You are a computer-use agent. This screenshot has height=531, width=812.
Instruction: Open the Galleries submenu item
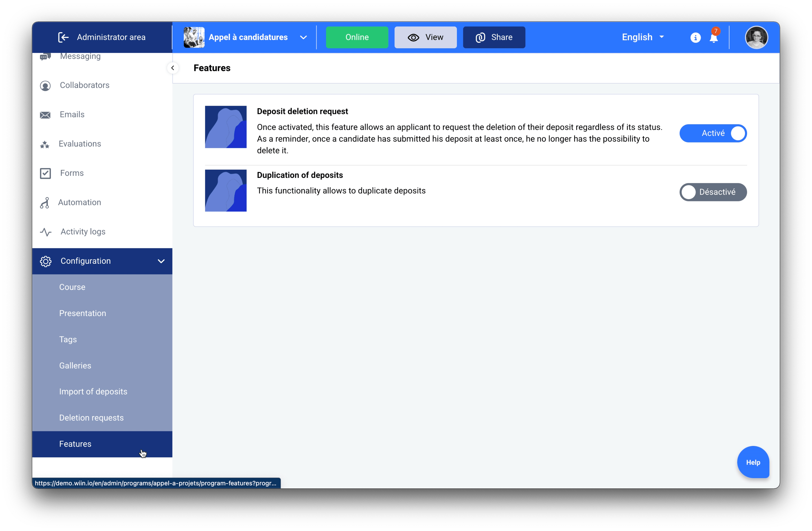click(102, 365)
